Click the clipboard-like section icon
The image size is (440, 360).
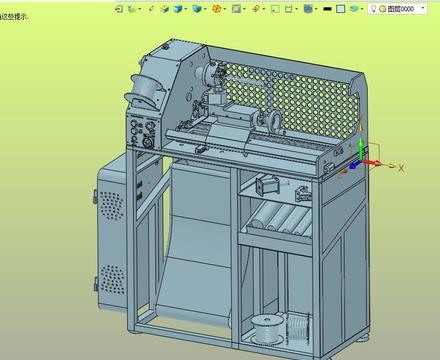tap(289, 9)
